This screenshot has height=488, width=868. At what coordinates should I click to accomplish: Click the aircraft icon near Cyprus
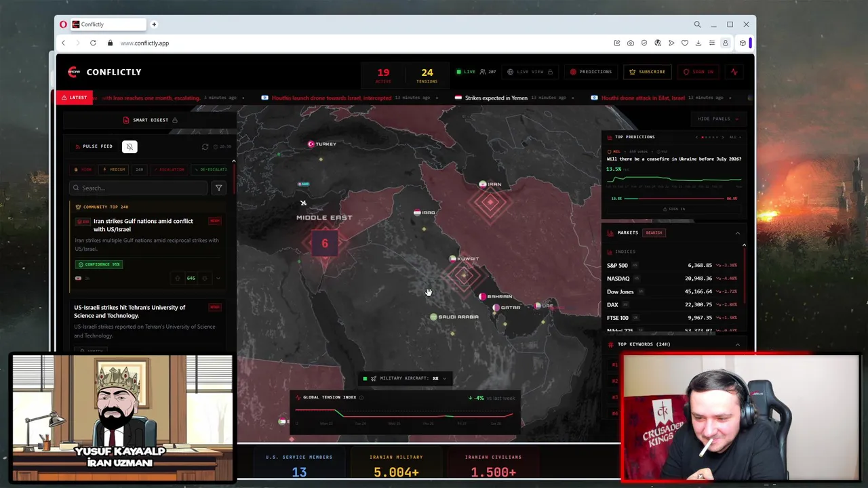click(303, 203)
